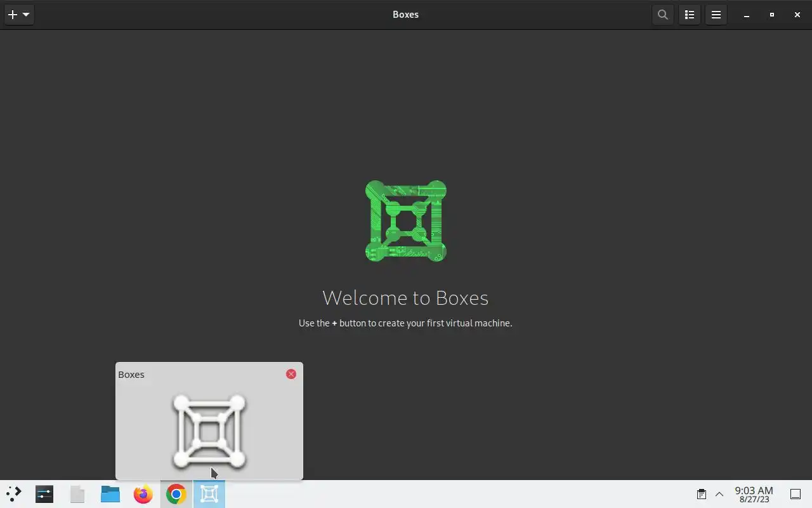This screenshot has height=508, width=812.
Task: Open the clock showing 9:03 AM
Action: 754,494
